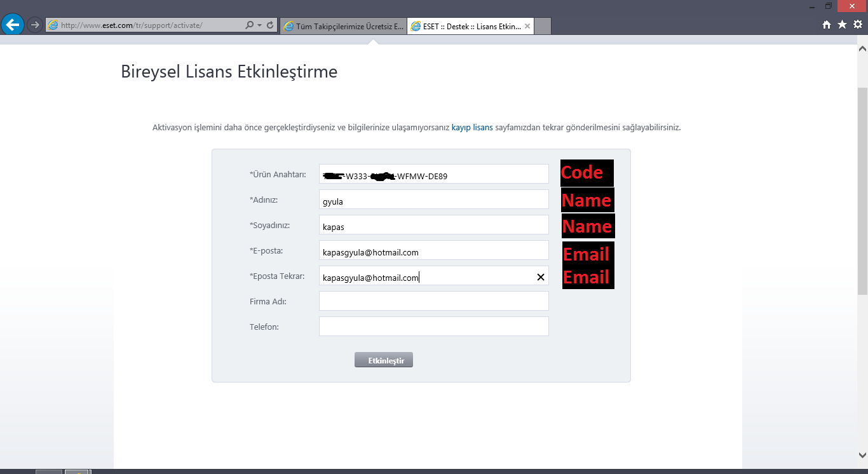Click the scrollbar up arrow
This screenshot has height=474, width=868.
pos(862,48)
